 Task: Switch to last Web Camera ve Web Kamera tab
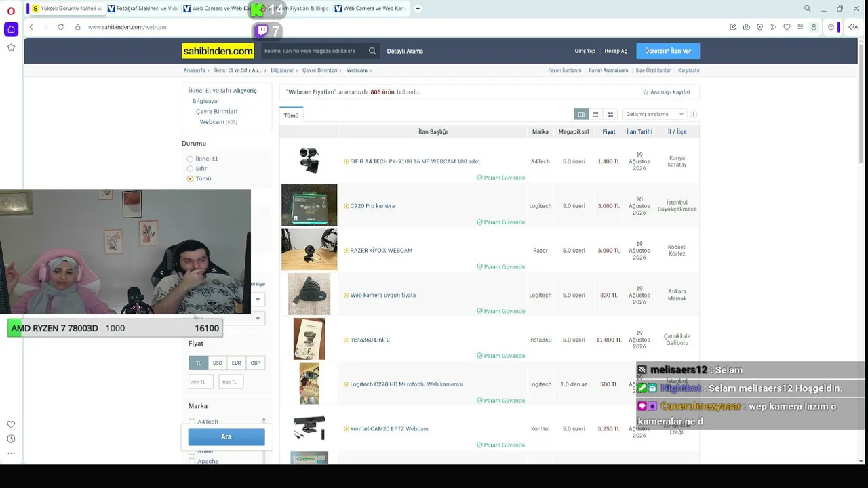click(370, 9)
